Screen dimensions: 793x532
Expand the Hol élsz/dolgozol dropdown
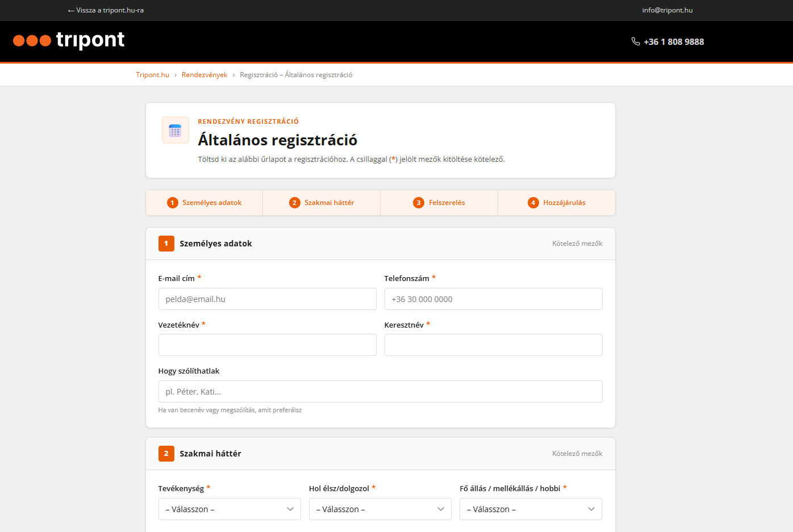click(380, 509)
